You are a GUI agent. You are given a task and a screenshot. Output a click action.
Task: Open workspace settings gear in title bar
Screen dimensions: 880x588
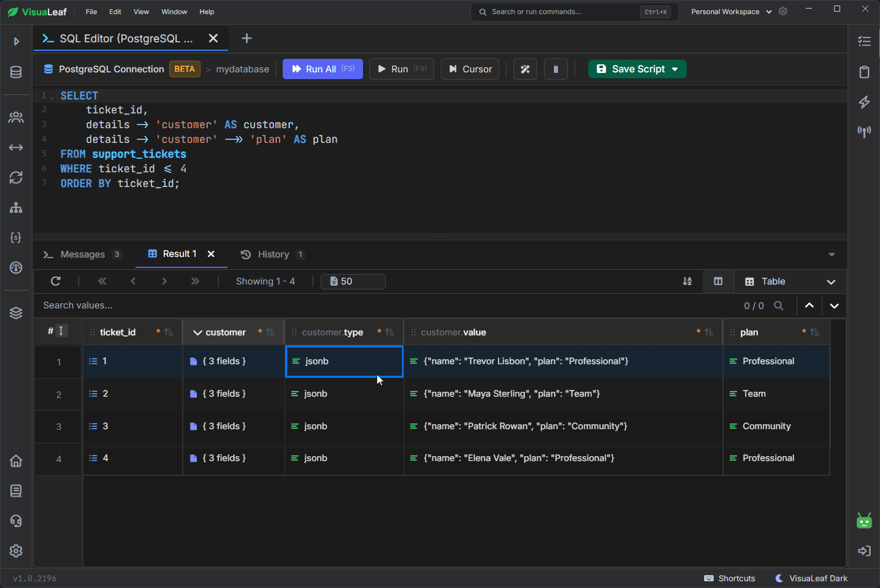point(783,11)
